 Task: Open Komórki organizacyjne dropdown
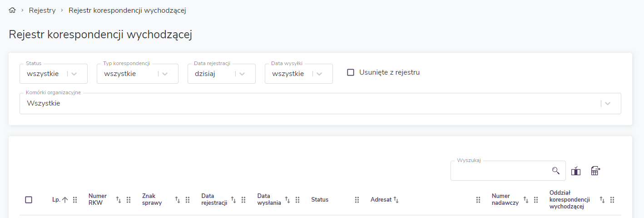(x=608, y=104)
